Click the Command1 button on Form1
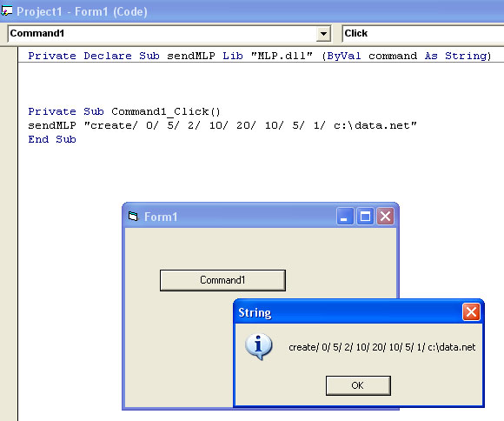Screen dimensions: 504x421 (x=222, y=280)
